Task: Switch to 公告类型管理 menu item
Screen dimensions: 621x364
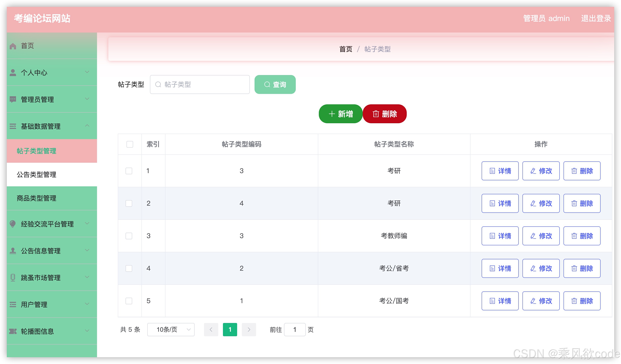Action: pyautogui.click(x=36, y=175)
